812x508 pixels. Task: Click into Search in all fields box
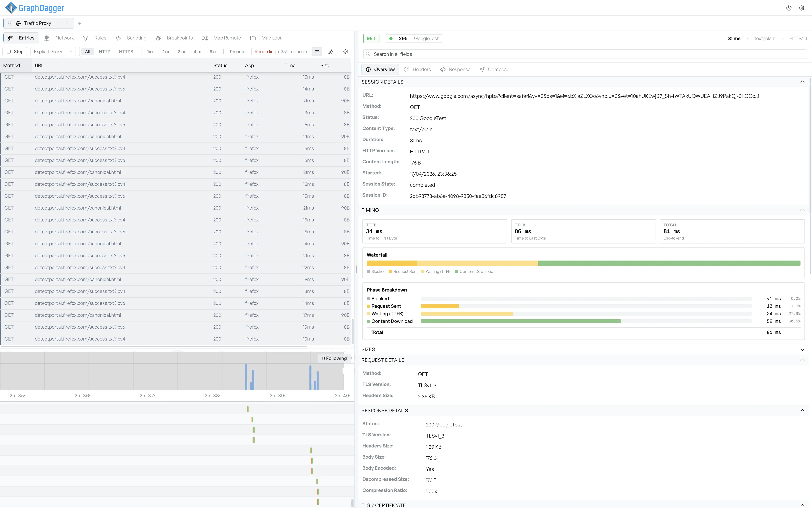(585, 54)
